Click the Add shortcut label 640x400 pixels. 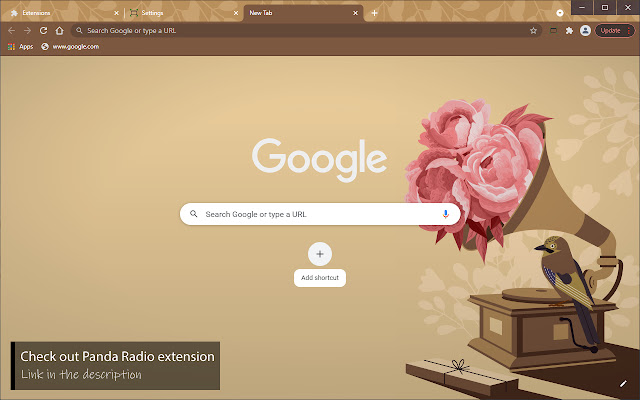point(320,278)
